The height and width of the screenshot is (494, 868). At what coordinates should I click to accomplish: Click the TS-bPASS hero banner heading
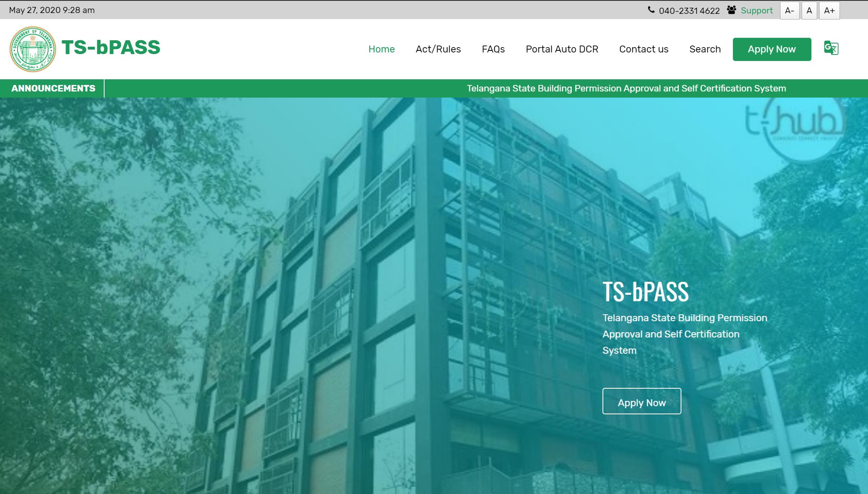pyautogui.click(x=645, y=292)
